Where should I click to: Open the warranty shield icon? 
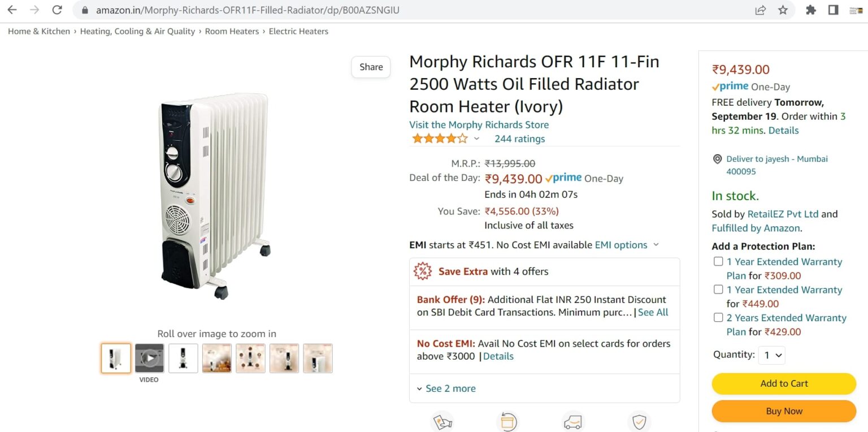click(x=639, y=421)
